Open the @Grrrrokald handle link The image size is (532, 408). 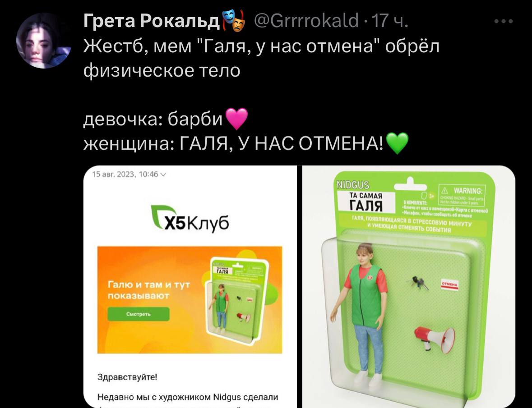(x=306, y=21)
